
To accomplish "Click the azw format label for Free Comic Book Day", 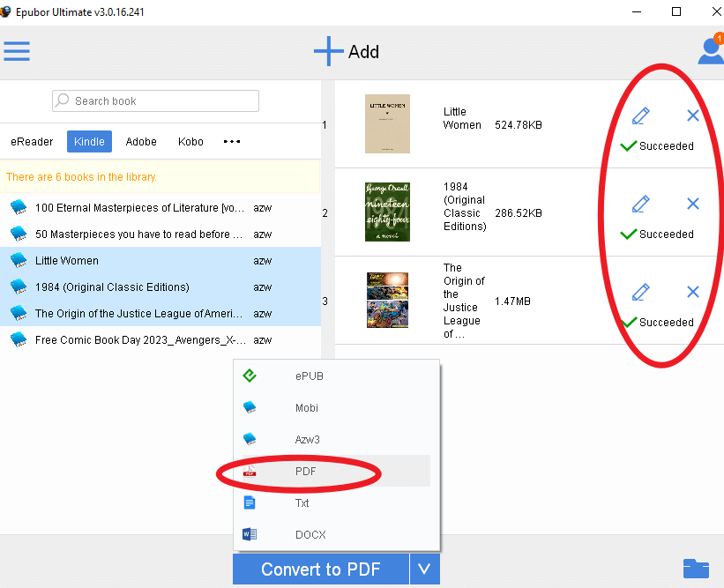I will coord(262,340).
